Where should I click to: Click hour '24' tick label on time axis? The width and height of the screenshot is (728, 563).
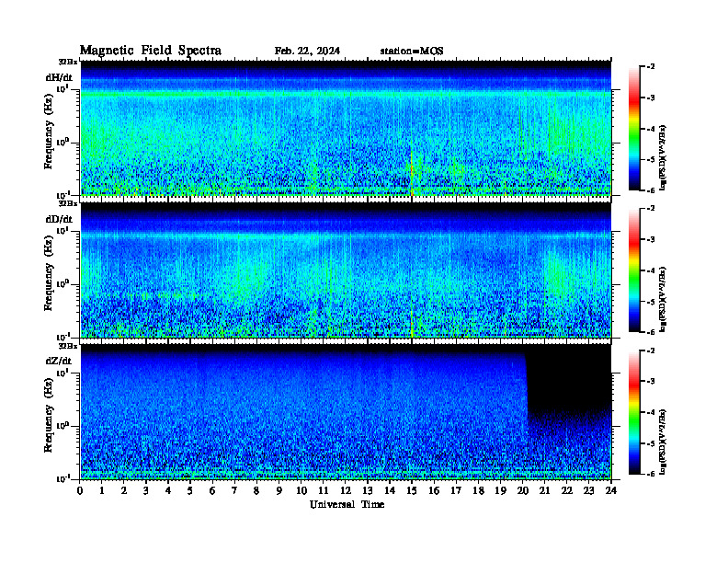611,490
